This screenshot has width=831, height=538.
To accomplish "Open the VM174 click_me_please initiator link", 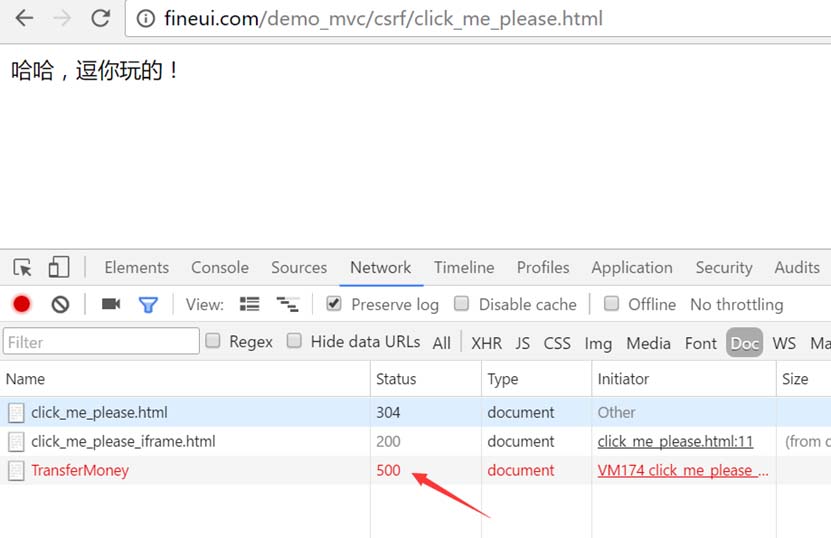I will (x=683, y=471).
